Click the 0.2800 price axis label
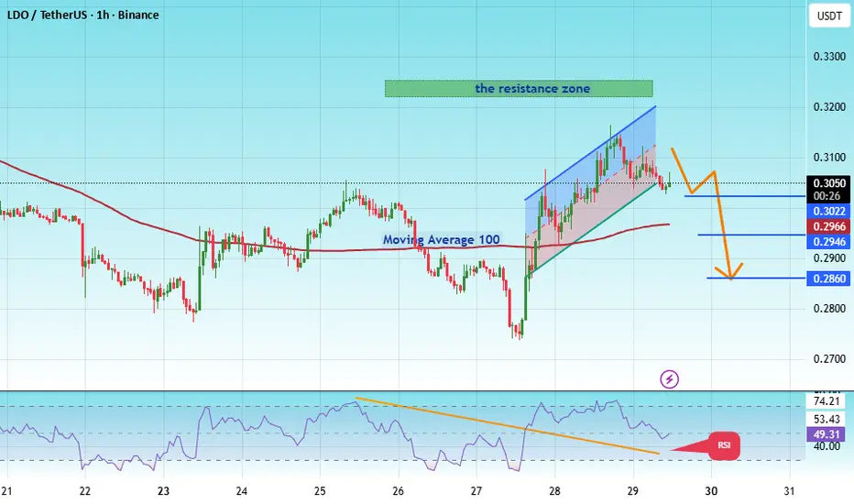 (829, 309)
